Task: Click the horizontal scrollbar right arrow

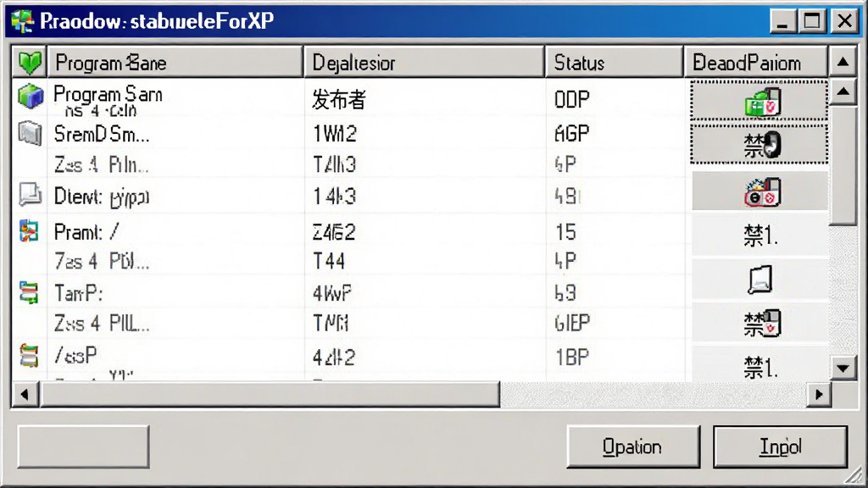Action: (x=819, y=395)
